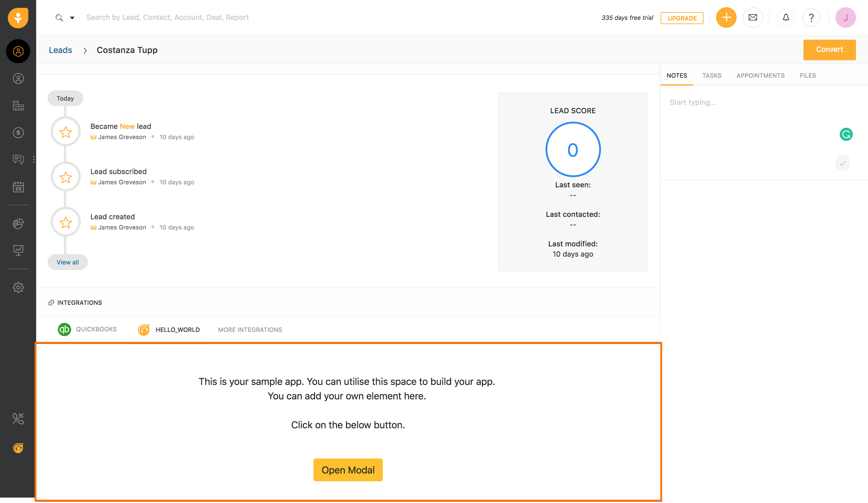Open the Calendar sidebar icon

coord(18,187)
